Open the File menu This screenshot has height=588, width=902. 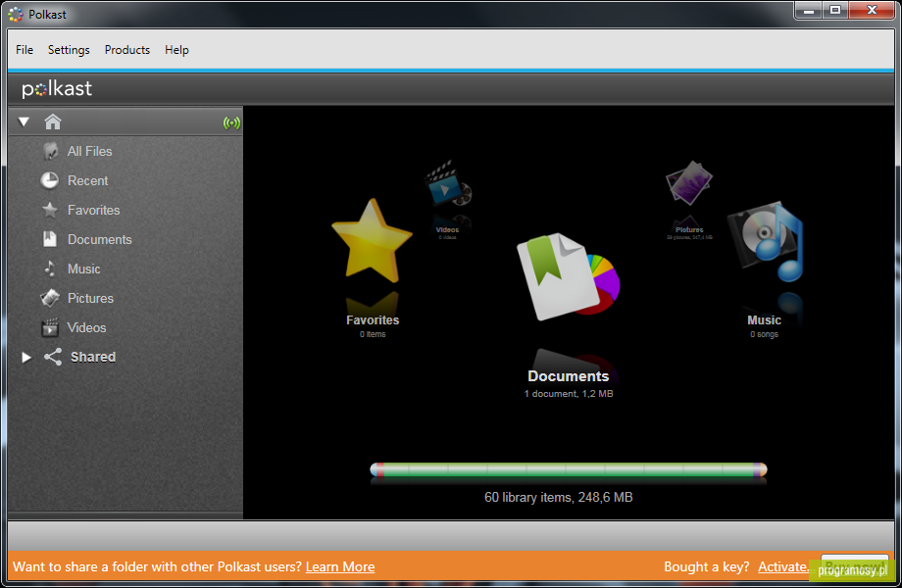(x=25, y=50)
